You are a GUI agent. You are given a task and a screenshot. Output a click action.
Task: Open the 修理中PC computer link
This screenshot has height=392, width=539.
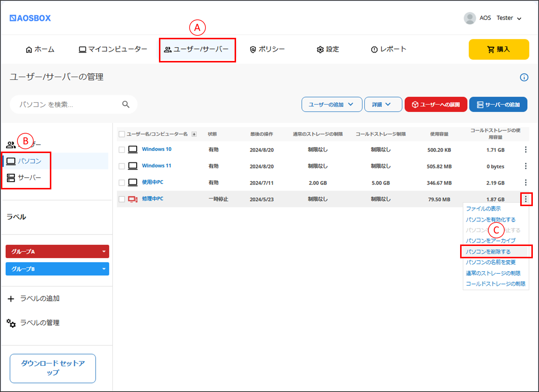(152, 199)
